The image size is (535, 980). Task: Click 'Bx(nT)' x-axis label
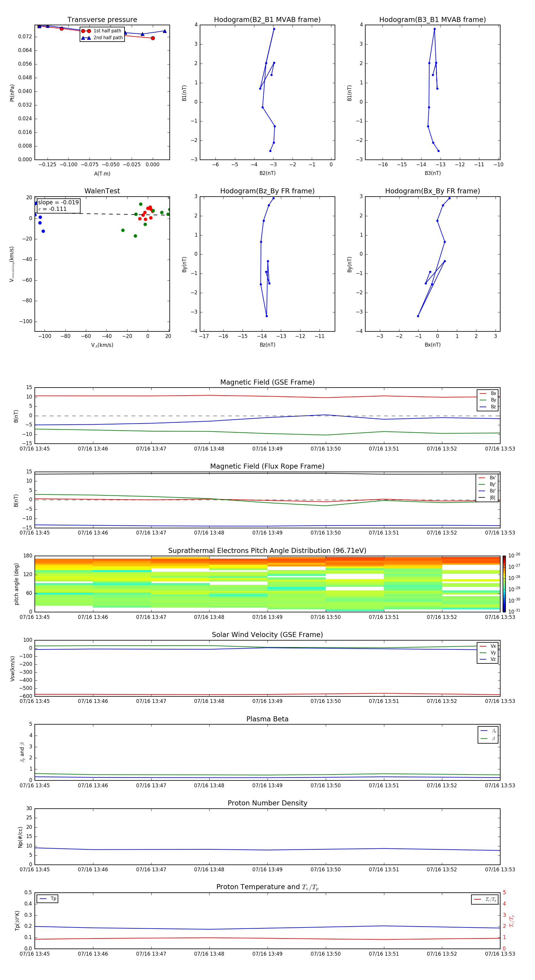[432, 345]
